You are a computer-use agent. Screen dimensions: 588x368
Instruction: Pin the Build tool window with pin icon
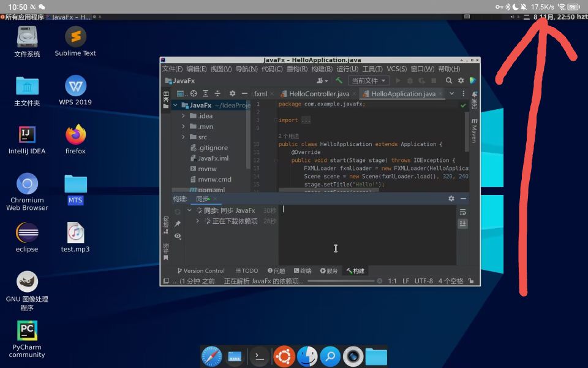click(176, 223)
